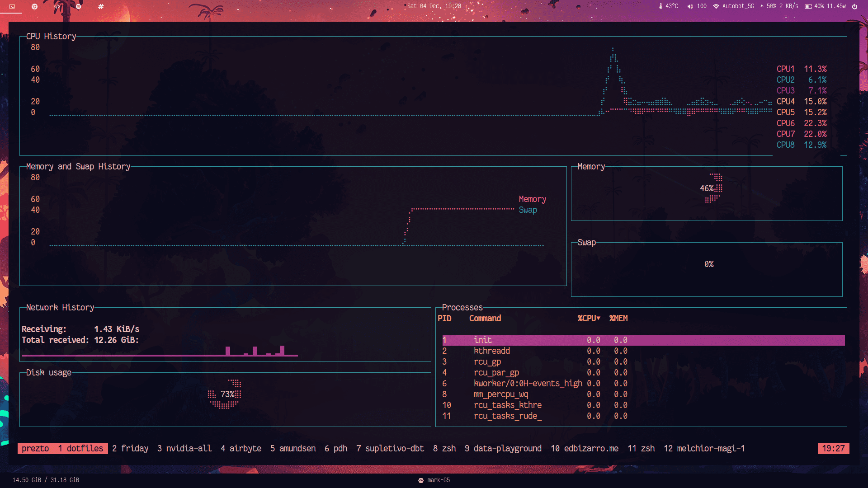Select the rcu_par_gp process row

[496, 373]
